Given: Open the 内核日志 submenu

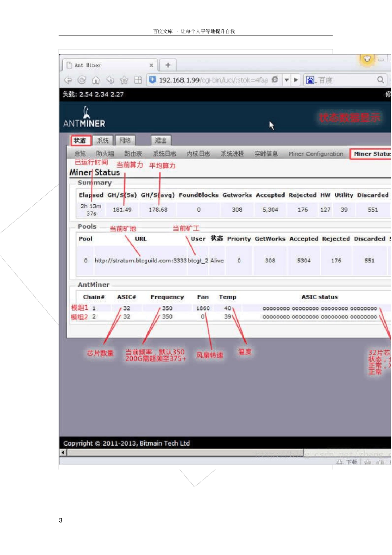Looking at the screenshot, I should coord(198,154).
